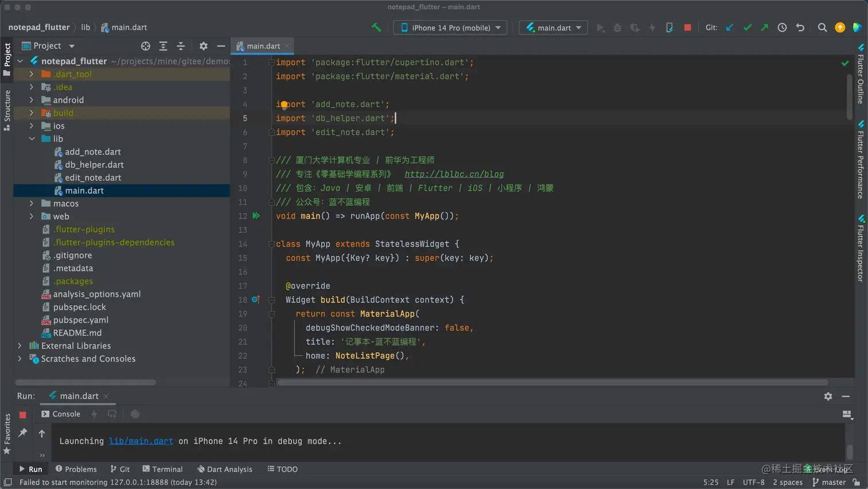Click the orange update notification icon
868x489 pixels.
840,27
